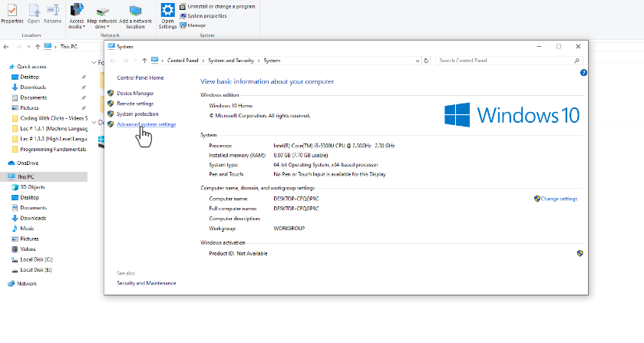The width and height of the screenshot is (644, 343).
Task: Click the 64-bit Operating System type value
Action: tap(325, 165)
